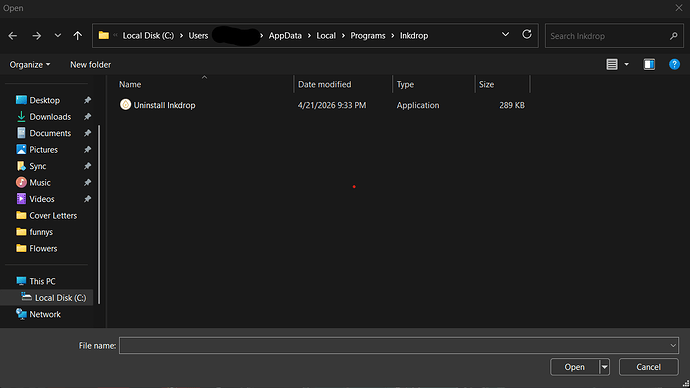
Task: Go up one folder level
Action: (x=77, y=36)
